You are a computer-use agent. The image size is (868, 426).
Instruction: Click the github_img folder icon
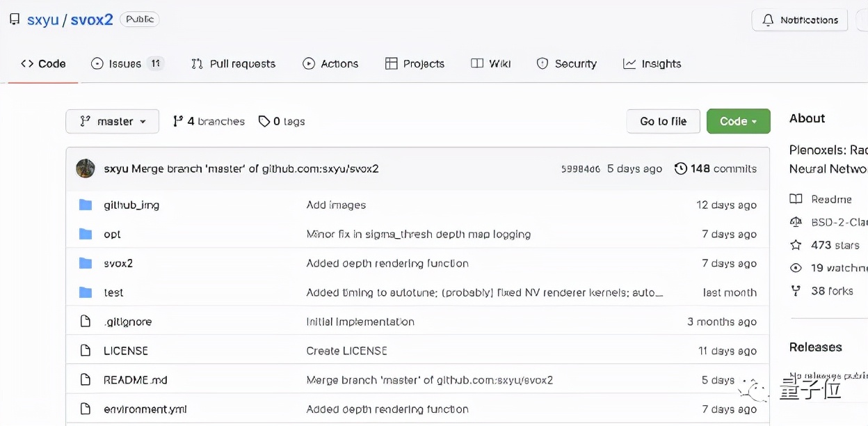[x=86, y=205]
